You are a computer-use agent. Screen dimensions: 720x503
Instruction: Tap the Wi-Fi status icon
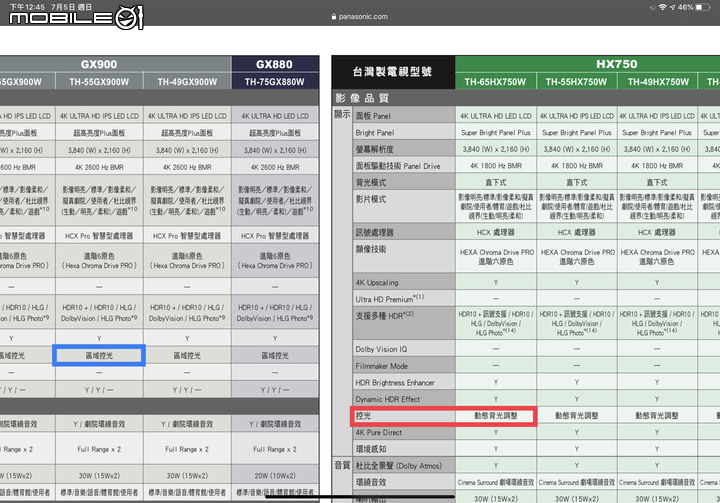pos(662,7)
